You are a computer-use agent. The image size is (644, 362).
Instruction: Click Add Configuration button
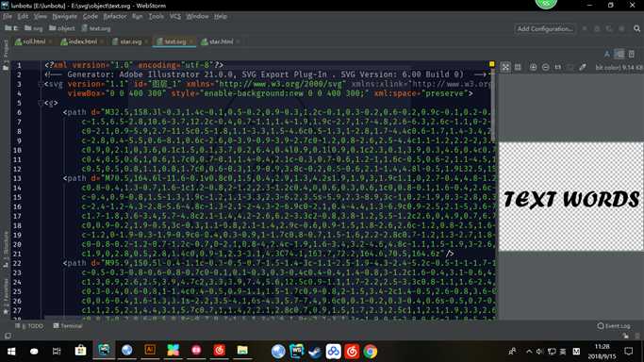click(545, 28)
